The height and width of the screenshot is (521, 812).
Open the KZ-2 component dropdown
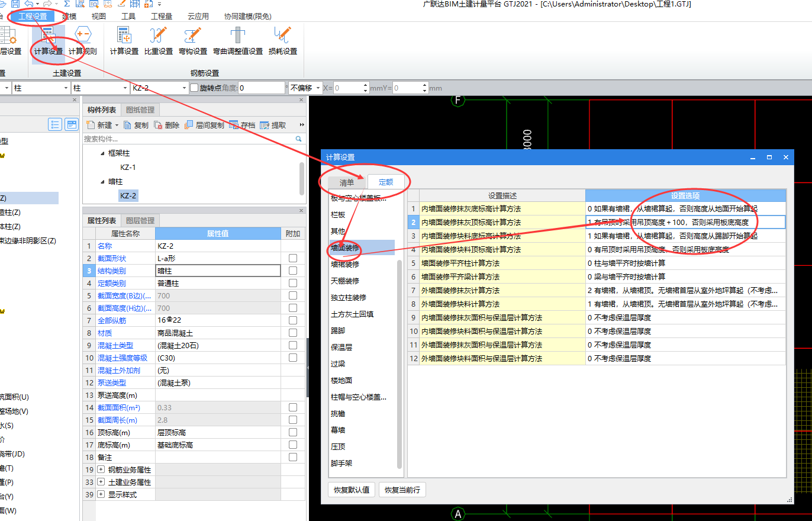183,88
